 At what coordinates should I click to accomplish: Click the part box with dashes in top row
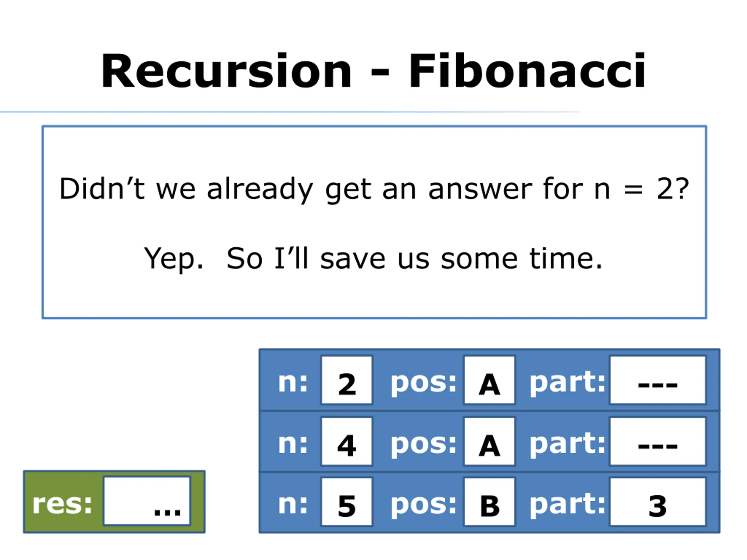tap(658, 380)
